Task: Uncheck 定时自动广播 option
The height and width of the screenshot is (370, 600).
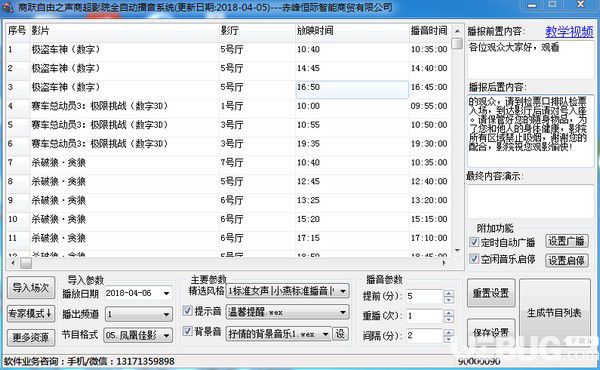Action: click(x=474, y=242)
